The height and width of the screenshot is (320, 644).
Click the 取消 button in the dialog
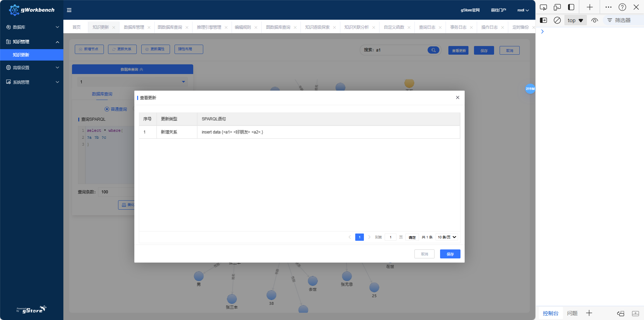click(x=424, y=254)
